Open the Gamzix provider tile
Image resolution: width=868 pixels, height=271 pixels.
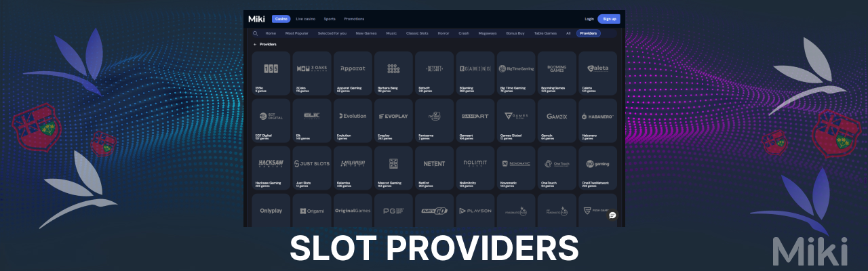coord(557,121)
